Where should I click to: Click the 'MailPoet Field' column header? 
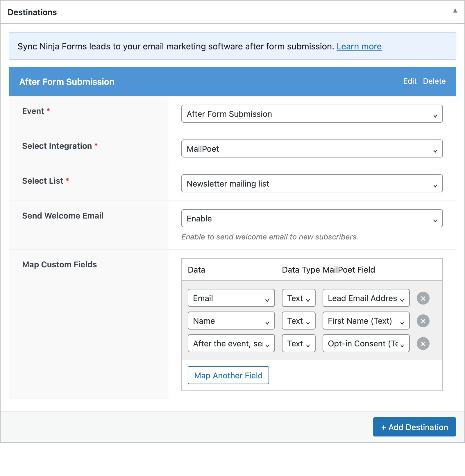(x=349, y=270)
